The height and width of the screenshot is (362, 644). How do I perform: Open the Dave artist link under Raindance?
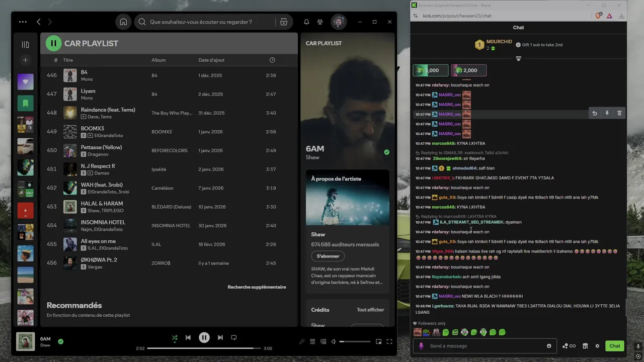point(92,117)
